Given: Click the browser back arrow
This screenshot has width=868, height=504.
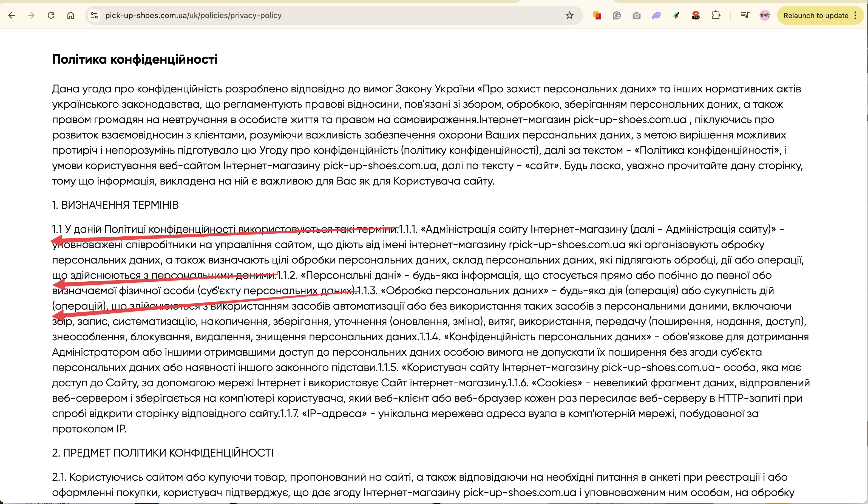Looking at the screenshot, I should [x=12, y=16].
